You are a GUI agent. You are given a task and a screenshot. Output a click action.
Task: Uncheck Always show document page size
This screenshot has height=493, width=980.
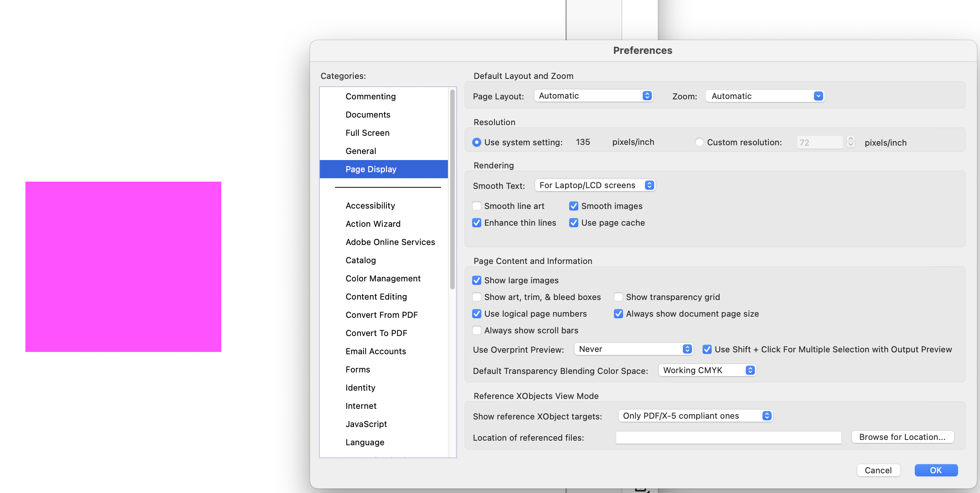(618, 313)
